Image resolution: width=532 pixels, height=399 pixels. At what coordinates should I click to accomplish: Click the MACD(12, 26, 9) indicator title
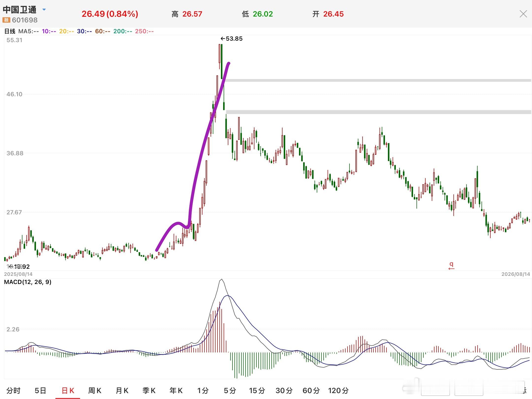28,282
